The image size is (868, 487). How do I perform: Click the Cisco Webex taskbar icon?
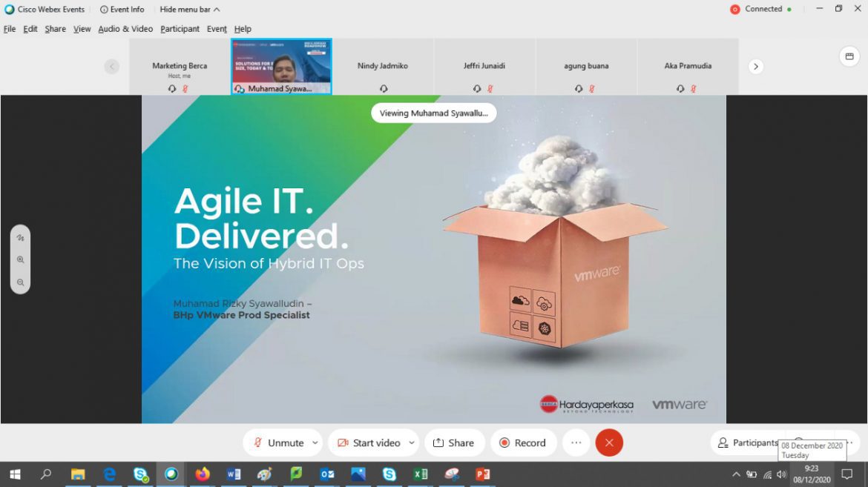point(171,474)
